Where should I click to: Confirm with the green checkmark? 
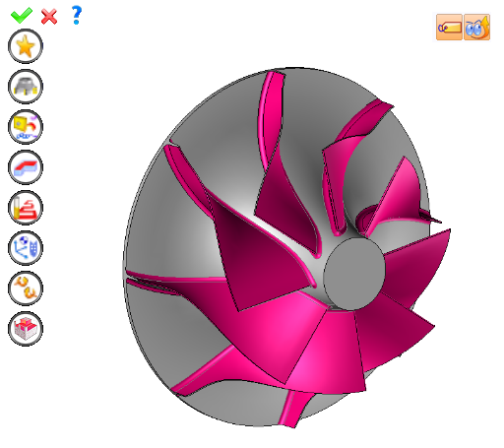22,15
